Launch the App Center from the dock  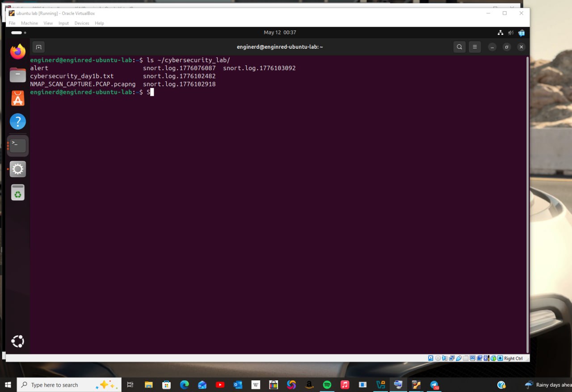[18, 98]
